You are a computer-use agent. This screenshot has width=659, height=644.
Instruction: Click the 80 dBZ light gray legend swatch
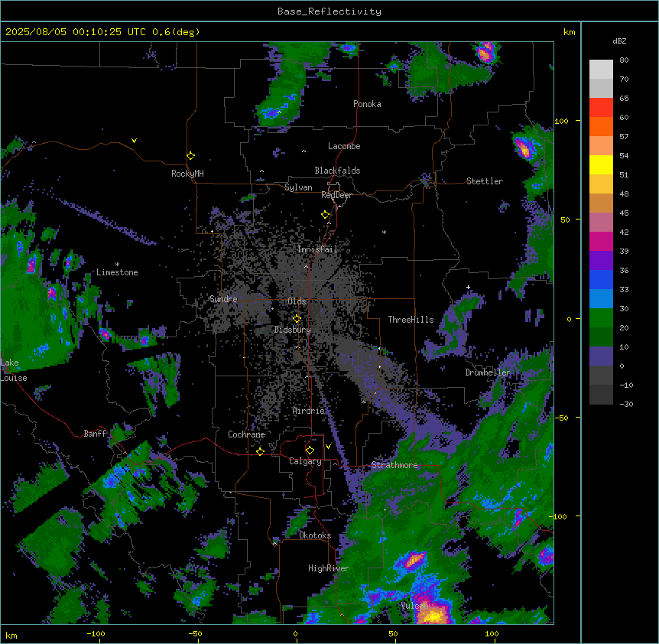pyautogui.click(x=601, y=70)
